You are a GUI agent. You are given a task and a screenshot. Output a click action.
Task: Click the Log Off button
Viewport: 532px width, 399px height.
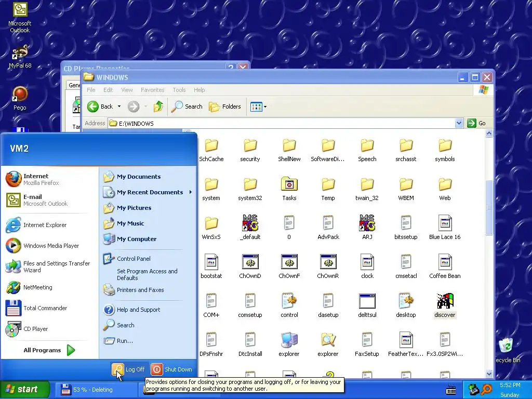coord(129,369)
